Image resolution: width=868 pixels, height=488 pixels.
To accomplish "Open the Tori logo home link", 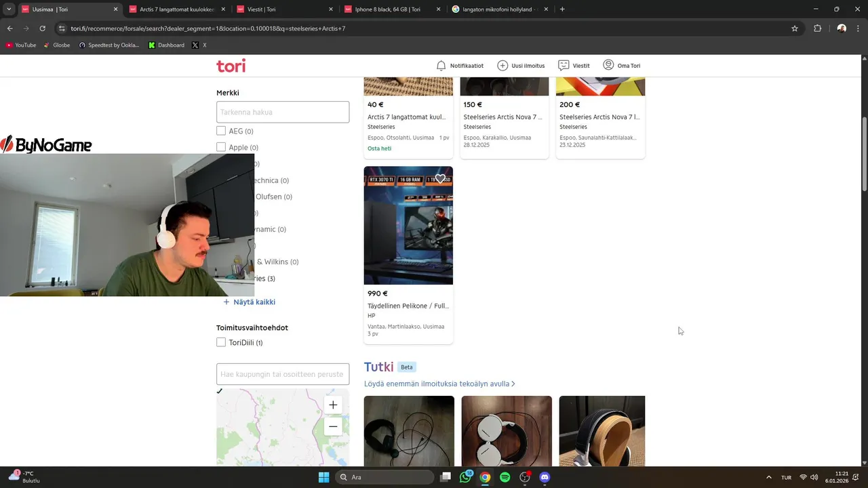I will [x=231, y=66].
